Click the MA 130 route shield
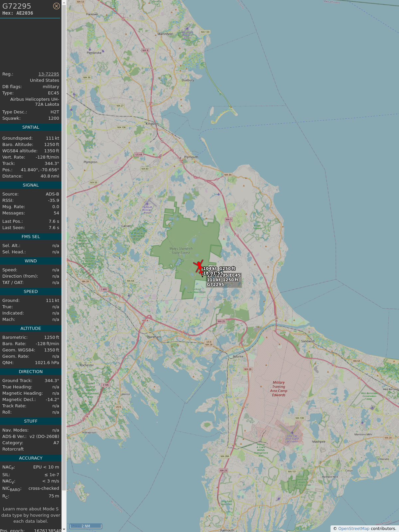 [x=300, y=418]
